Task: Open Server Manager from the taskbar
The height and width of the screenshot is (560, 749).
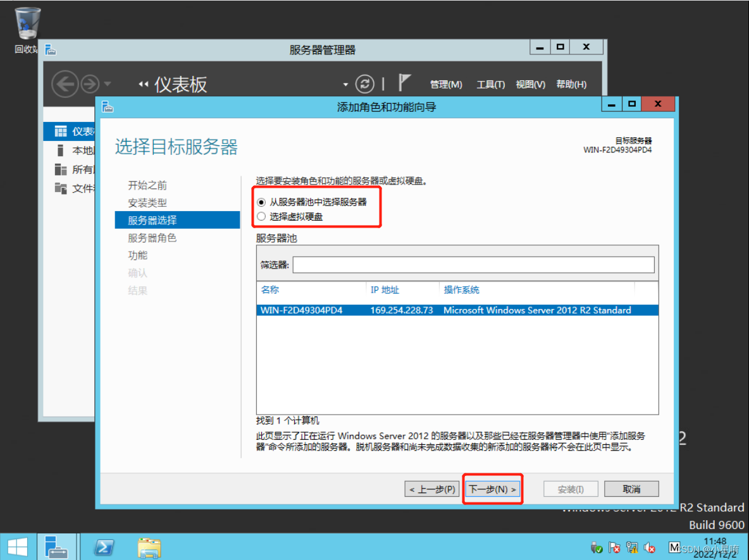Action: pyautogui.click(x=56, y=547)
